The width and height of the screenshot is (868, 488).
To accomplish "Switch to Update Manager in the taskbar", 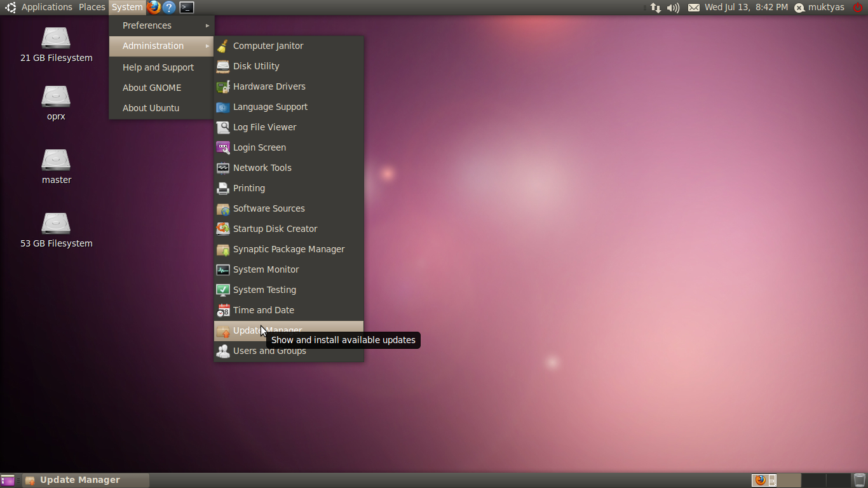I will click(x=86, y=480).
